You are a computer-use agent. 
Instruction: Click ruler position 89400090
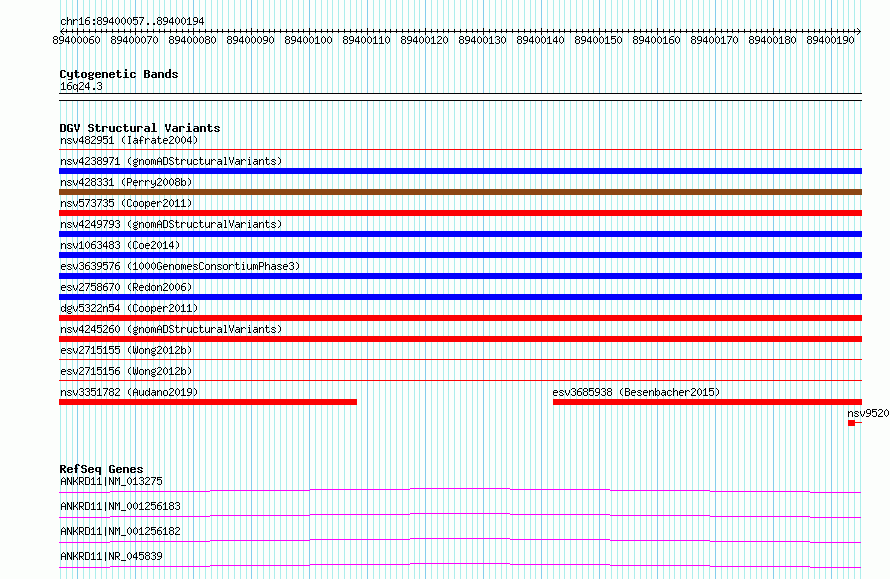(250, 40)
